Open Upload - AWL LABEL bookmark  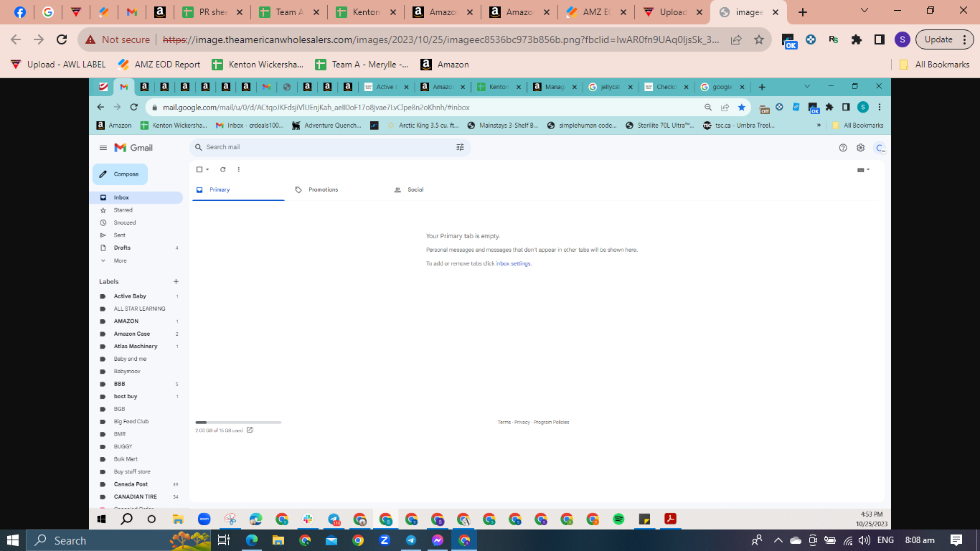(58, 65)
